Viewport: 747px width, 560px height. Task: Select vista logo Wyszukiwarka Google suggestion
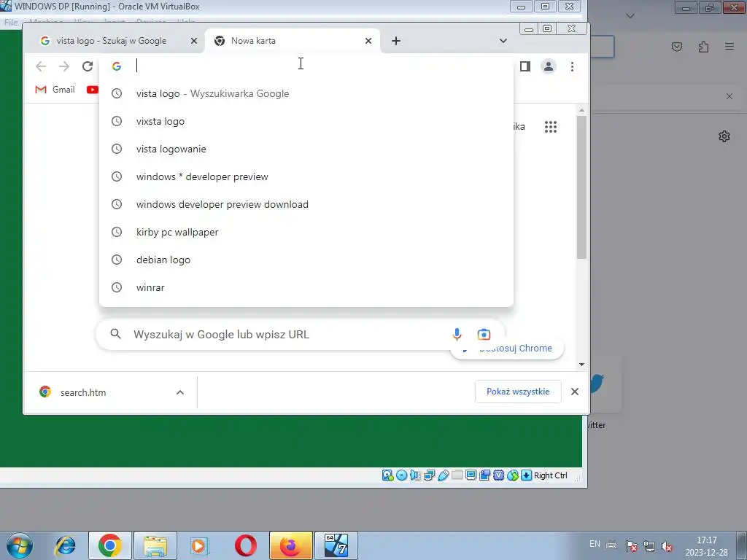click(x=306, y=93)
